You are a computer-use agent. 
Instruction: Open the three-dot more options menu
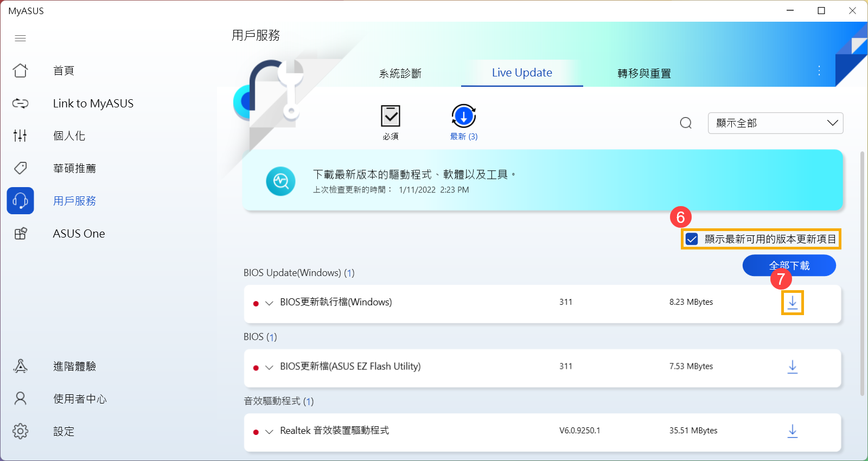tap(819, 71)
